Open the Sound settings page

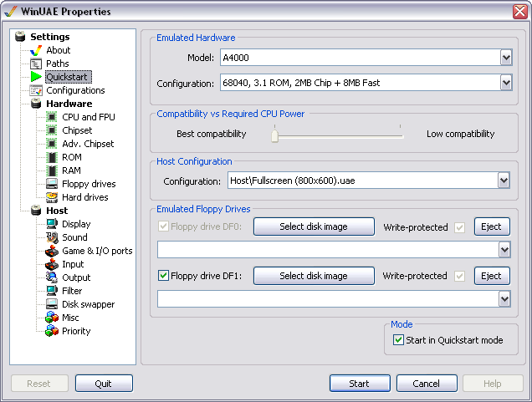pos(74,237)
